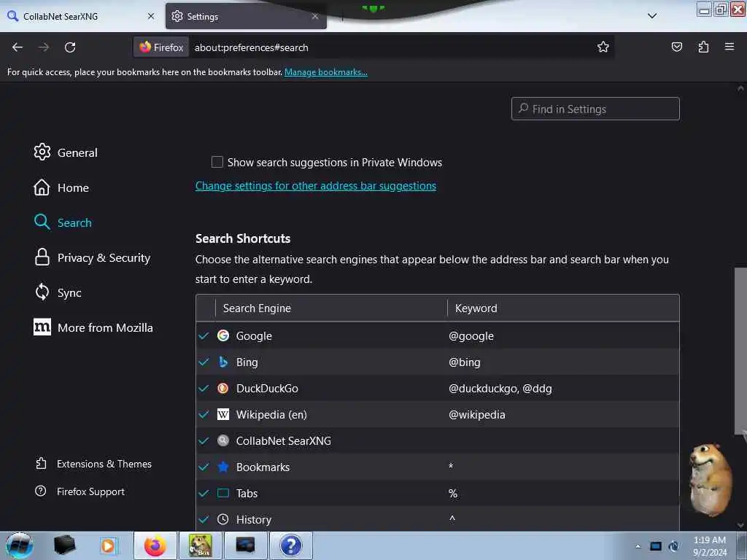Viewport: 747px width, 560px height.
Task: Enable search suggestions in Private Windows
Action: (x=217, y=162)
